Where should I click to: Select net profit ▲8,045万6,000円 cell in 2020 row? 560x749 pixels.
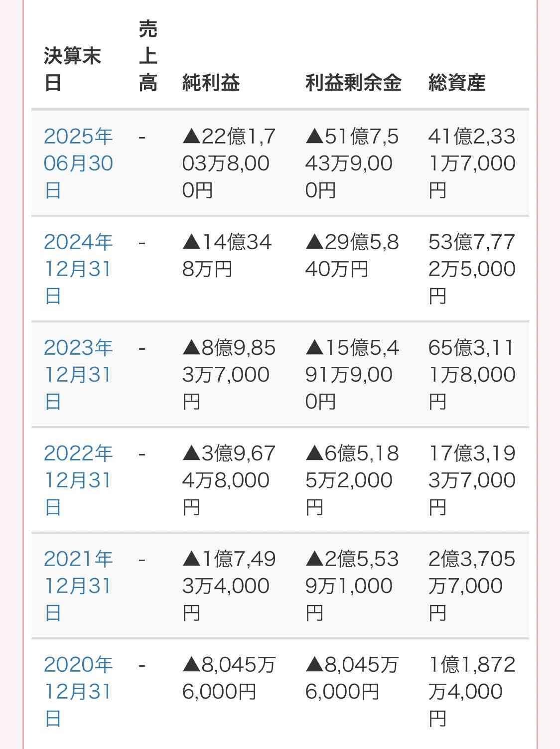(229, 678)
